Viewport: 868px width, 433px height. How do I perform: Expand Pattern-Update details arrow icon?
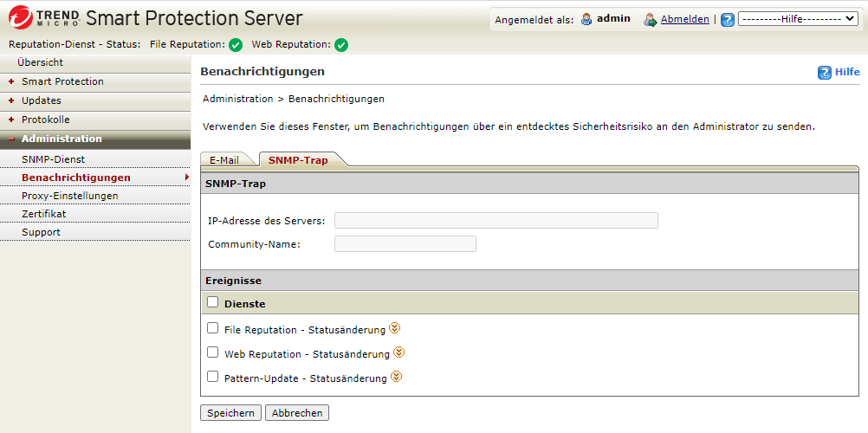click(x=396, y=377)
